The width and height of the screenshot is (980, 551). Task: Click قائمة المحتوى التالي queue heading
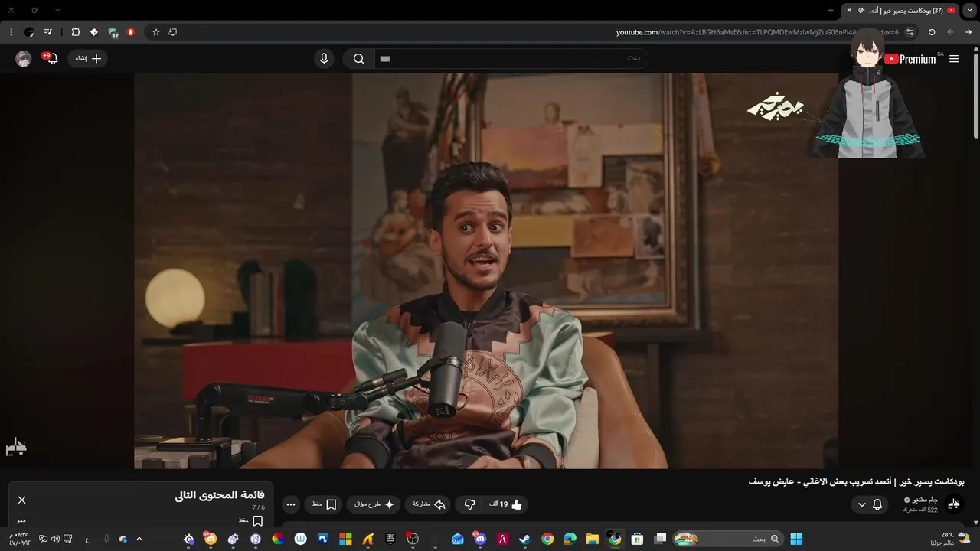click(220, 495)
